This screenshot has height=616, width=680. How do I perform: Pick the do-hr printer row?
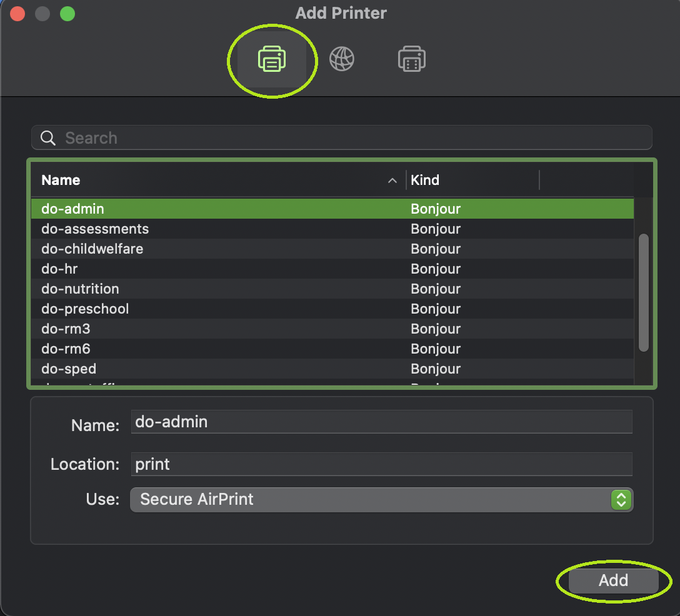pos(332,269)
